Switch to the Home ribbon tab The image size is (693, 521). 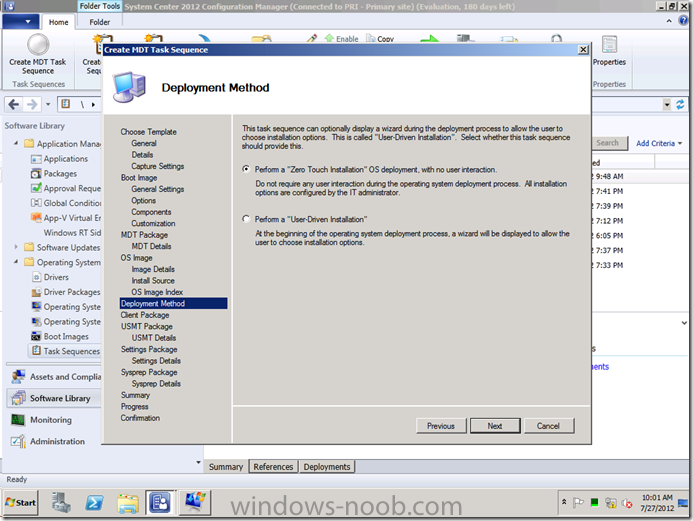coord(58,22)
